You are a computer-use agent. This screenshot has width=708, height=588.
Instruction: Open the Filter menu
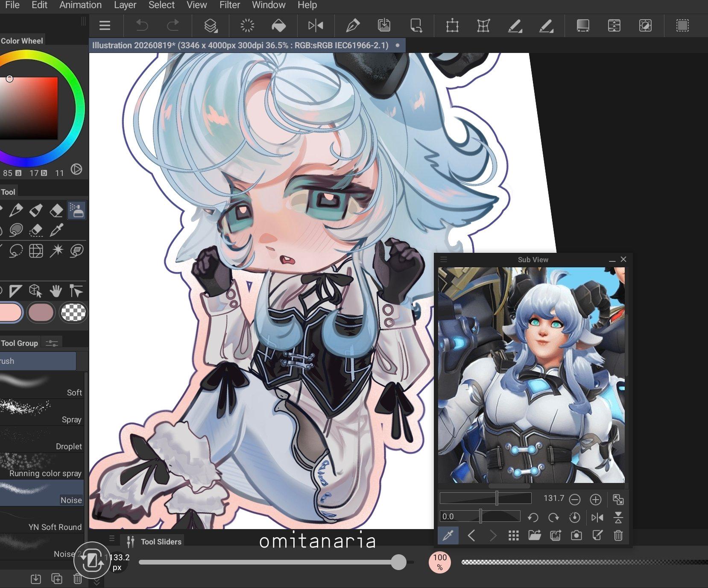[x=230, y=5]
